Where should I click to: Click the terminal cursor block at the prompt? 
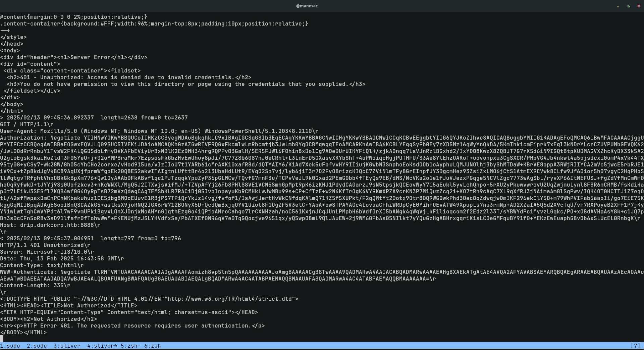pyautogui.click(x=2, y=339)
